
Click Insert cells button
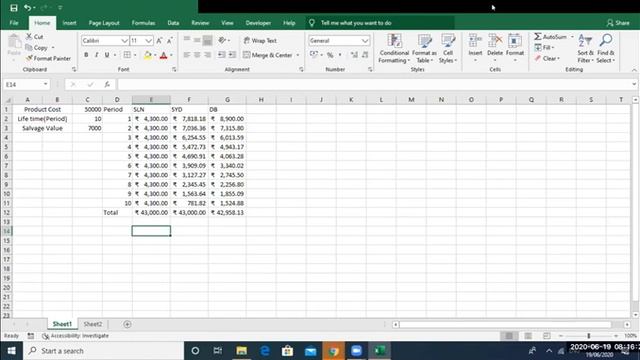tap(475, 48)
